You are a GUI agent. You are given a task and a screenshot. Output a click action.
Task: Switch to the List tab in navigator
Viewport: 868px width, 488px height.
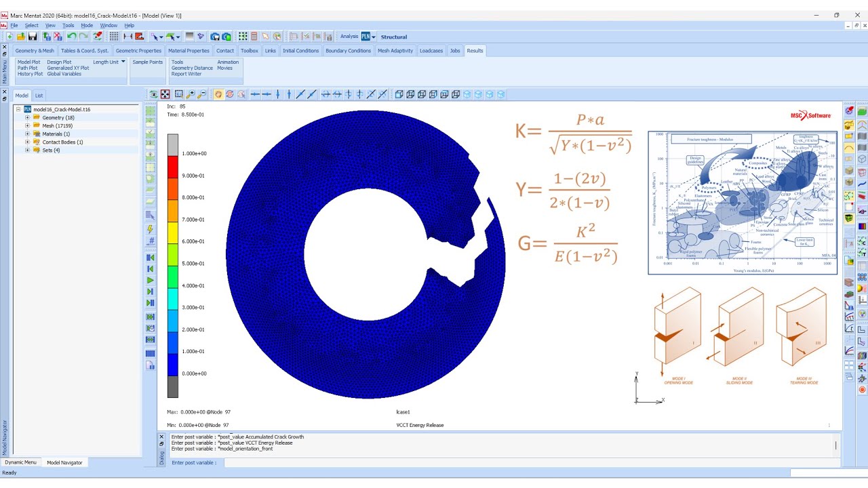point(39,96)
